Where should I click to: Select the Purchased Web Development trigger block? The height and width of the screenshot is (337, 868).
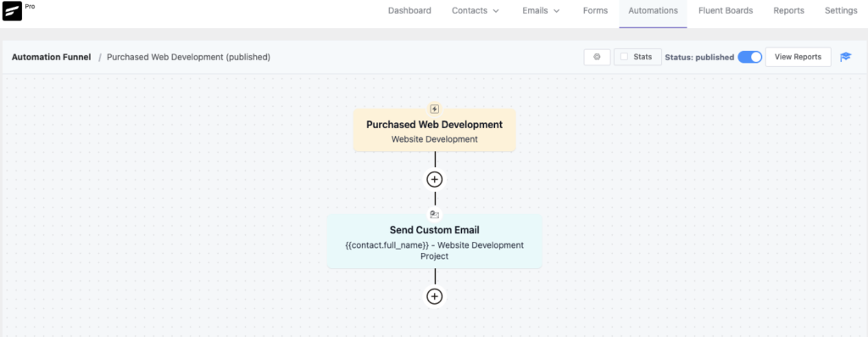click(x=435, y=130)
